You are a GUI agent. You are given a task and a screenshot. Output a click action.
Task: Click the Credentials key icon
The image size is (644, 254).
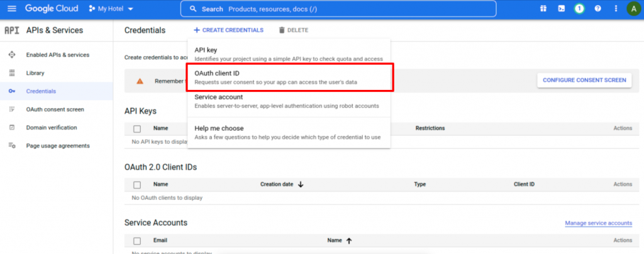point(12,91)
